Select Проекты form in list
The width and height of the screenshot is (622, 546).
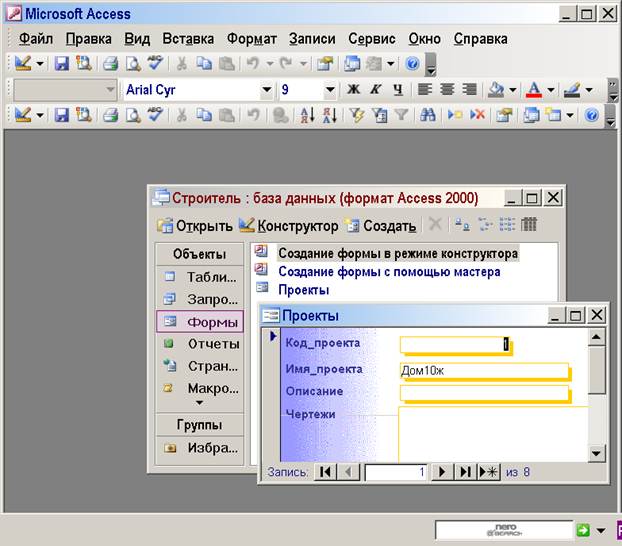(x=303, y=290)
